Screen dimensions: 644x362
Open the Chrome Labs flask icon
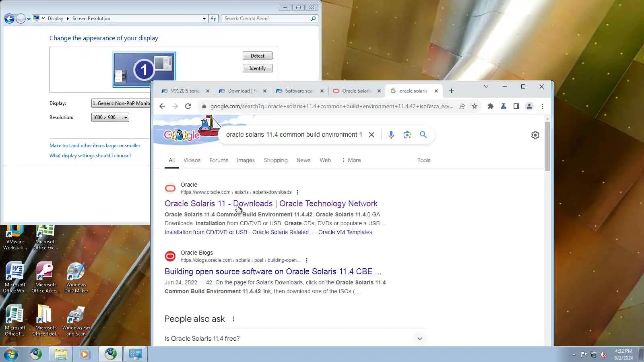pos(503,106)
